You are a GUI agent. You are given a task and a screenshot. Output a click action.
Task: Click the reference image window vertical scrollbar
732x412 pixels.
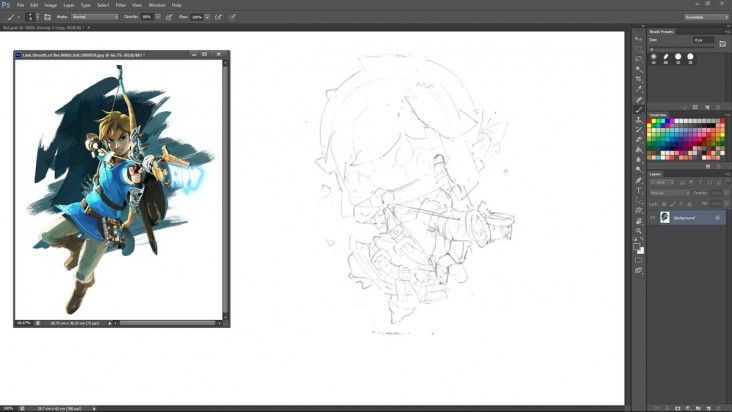pos(226,187)
